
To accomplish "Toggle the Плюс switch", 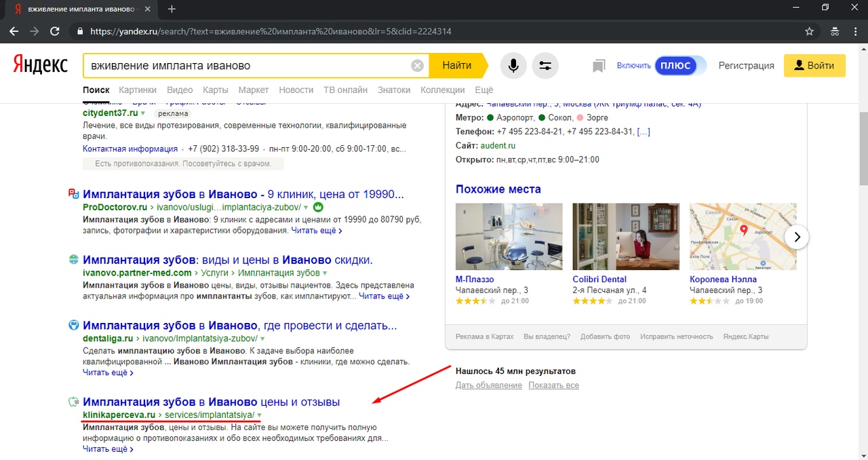I will (680, 66).
